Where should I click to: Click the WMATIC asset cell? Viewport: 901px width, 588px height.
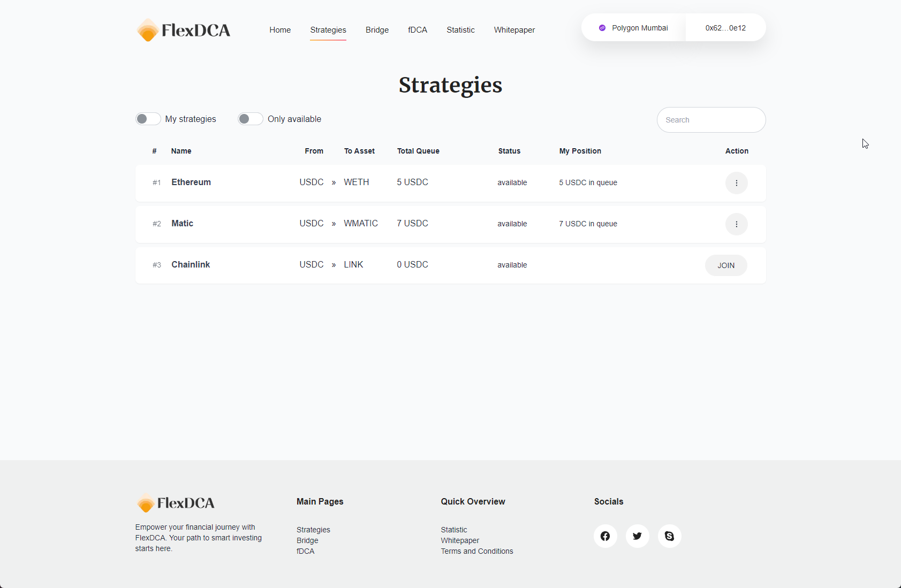361,223
